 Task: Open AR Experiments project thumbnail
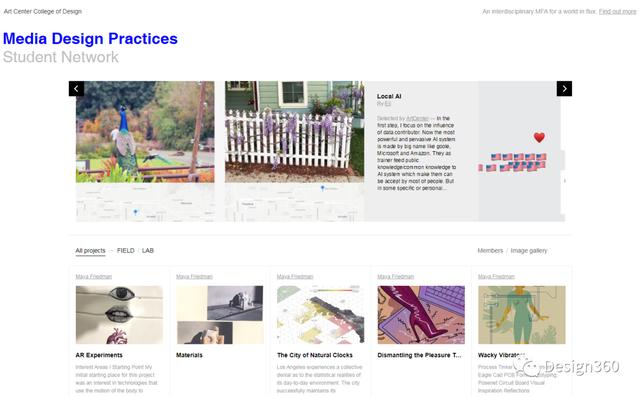coord(119,315)
